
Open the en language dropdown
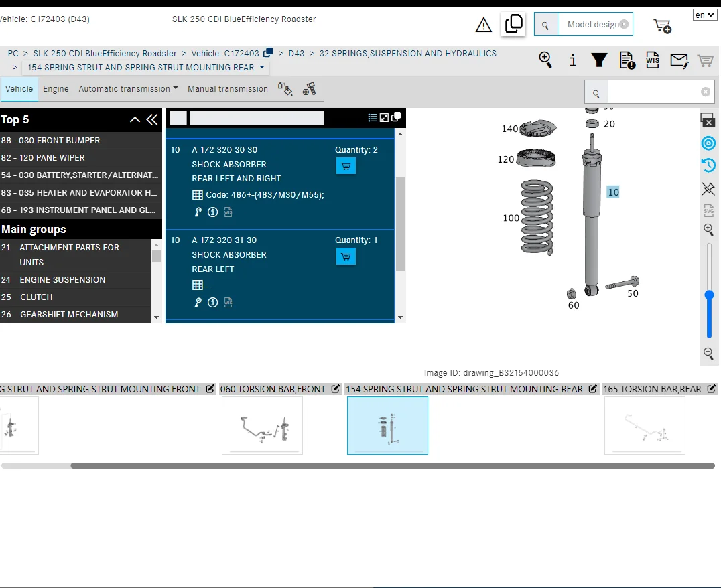pos(704,15)
